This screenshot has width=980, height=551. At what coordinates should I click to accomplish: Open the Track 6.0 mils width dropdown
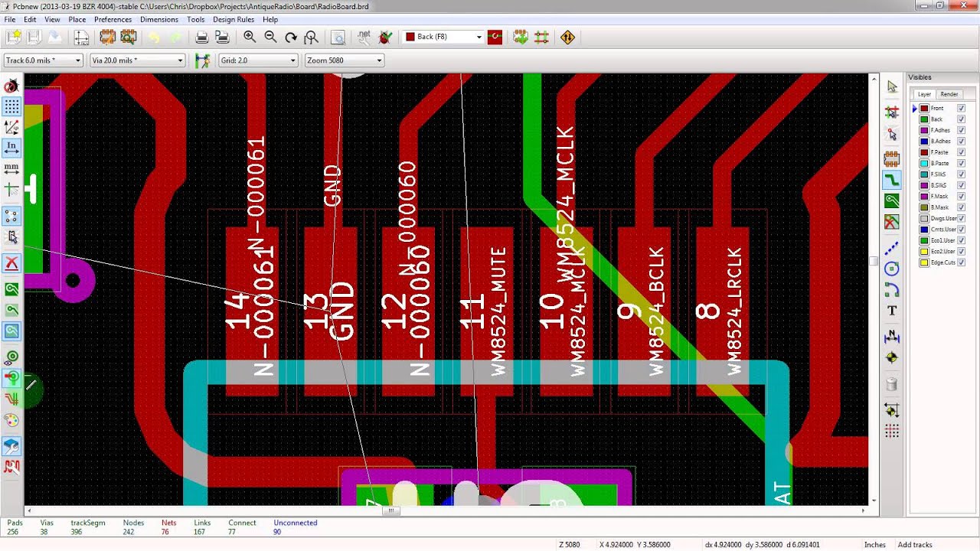43,60
